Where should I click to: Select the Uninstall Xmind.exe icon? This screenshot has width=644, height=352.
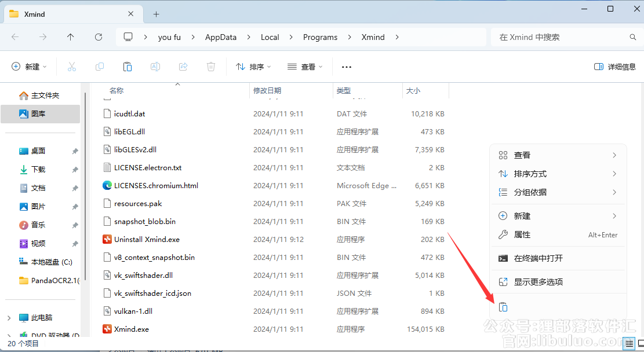(107, 239)
